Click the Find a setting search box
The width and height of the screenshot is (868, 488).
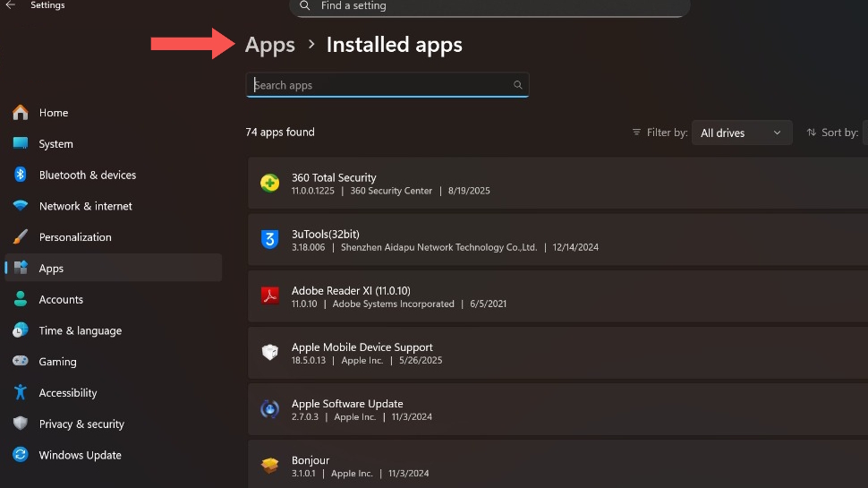tap(489, 6)
